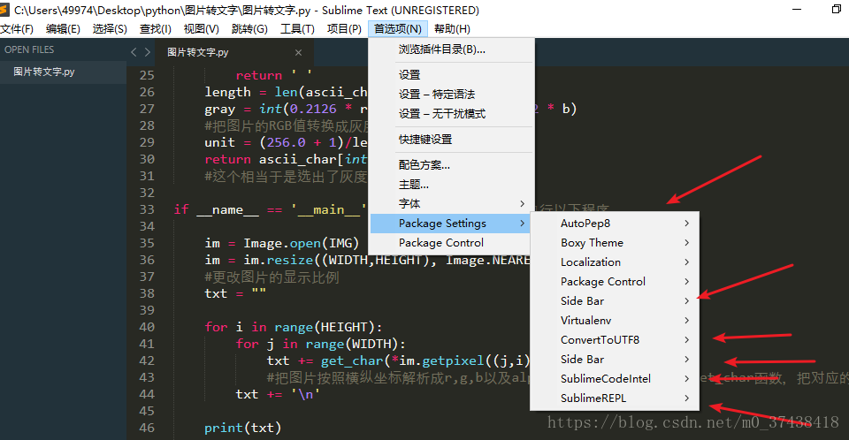The image size is (849, 440).
Task: Expand Package Control in the submenu list
Action: (x=615, y=281)
